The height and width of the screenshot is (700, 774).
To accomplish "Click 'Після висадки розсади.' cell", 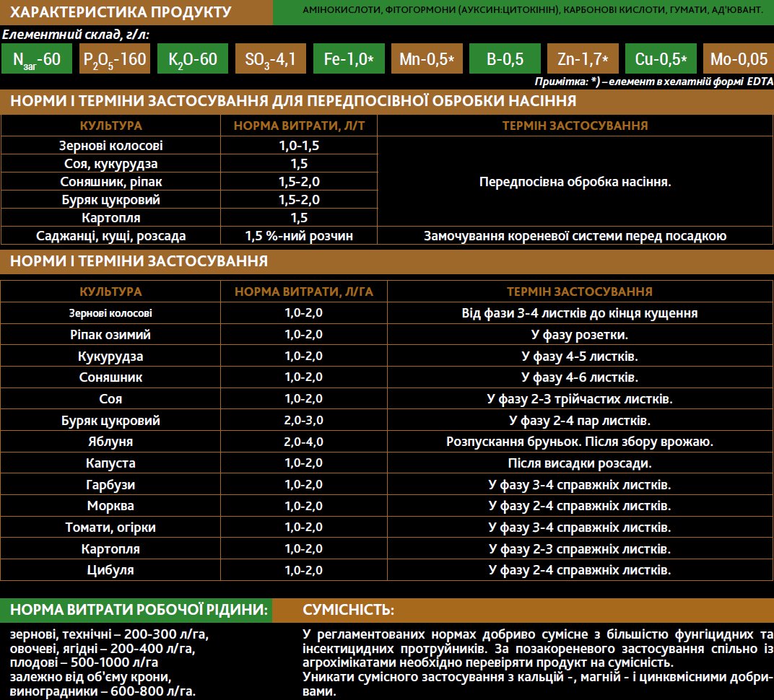I will 580,463.
